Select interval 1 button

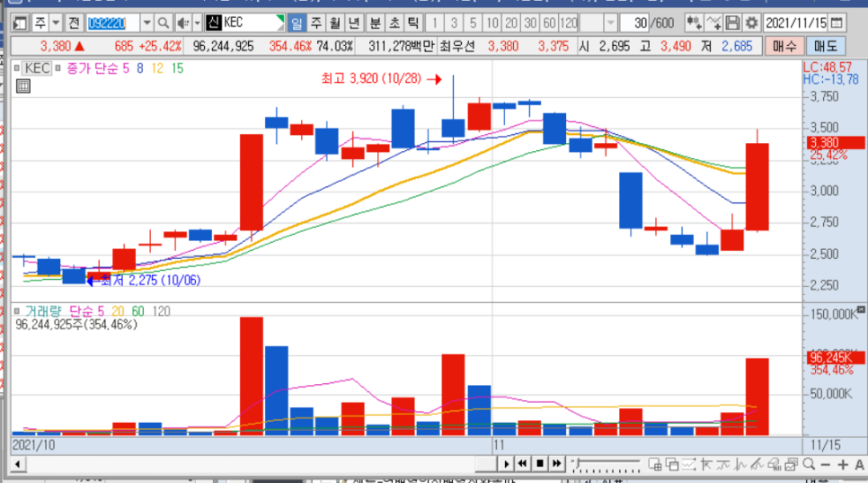tap(435, 23)
